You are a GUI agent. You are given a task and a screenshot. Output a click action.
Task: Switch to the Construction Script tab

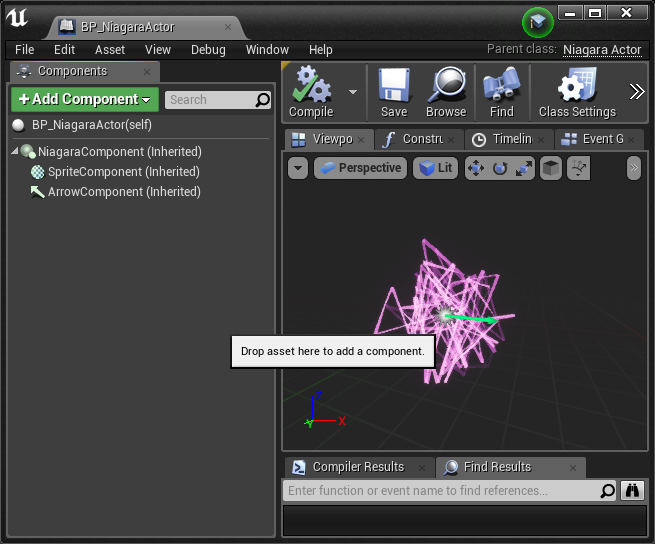tap(419, 139)
